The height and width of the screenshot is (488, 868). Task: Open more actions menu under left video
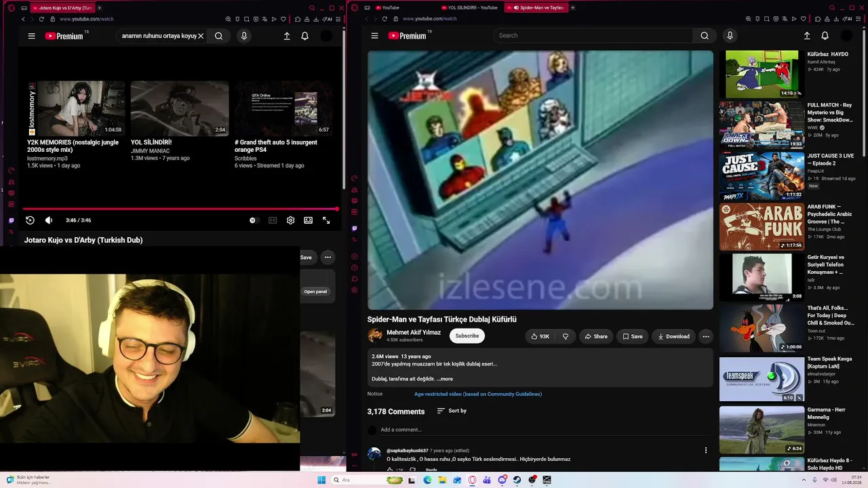tap(328, 258)
